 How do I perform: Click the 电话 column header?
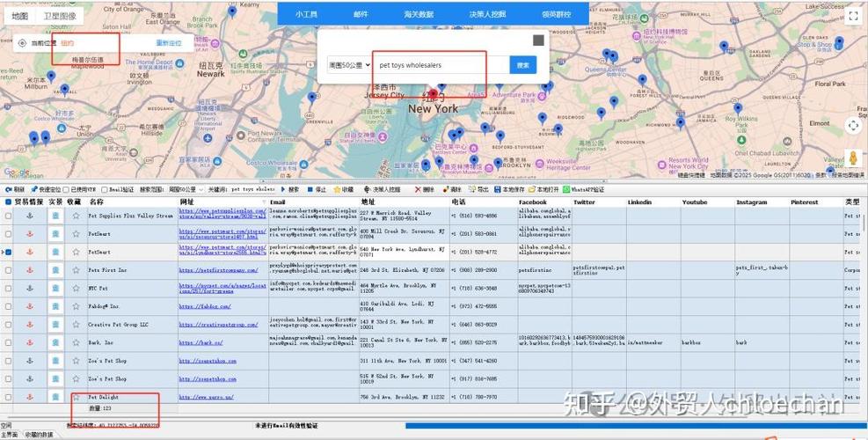[x=458, y=202]
